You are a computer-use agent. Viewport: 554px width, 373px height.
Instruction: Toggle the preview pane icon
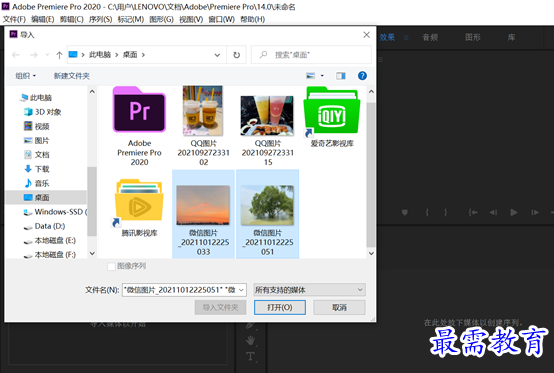[341, 76]
